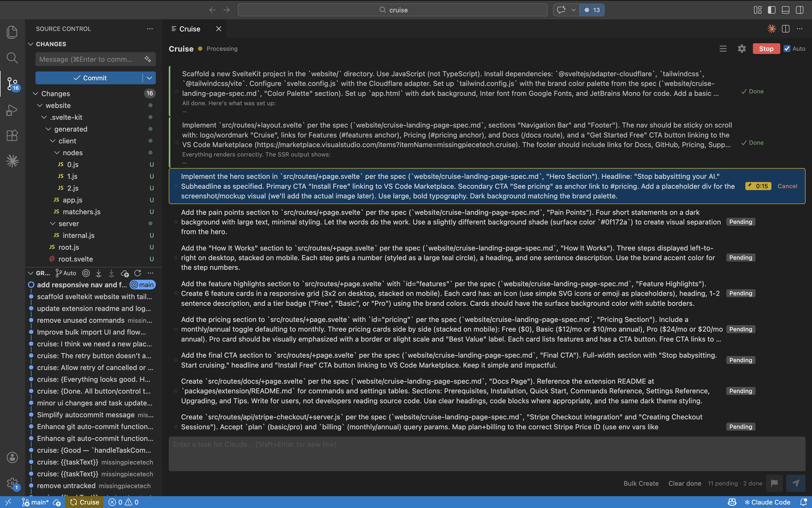The width and height of the screenshot is (812, 508).
Task: Uncheck the Auto checkbox next to Stop
Action: 787,48
